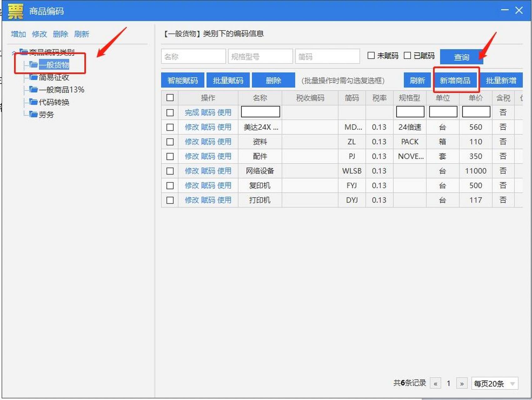The height and width of the screenshot is (400, 532).
Task: Minimize the 商品编码 window
Action: (505, 10)
